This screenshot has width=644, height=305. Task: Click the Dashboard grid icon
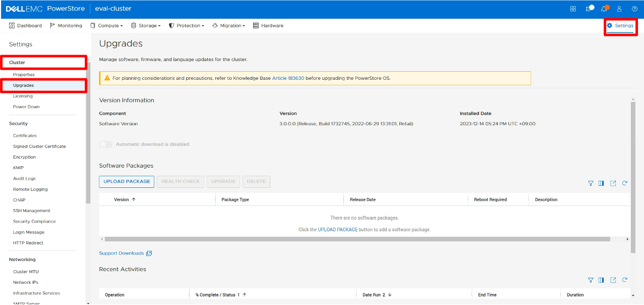pyautogui.click(x=12, y=25)
